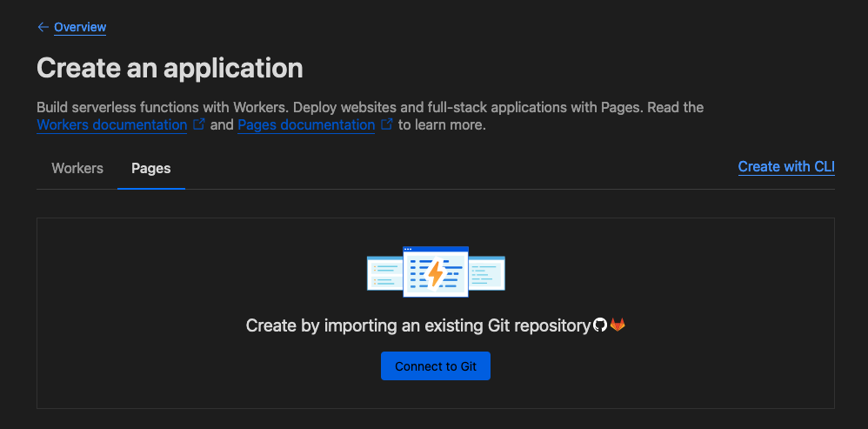Click the Pages lightning bolt illustration

pos(436,271)
